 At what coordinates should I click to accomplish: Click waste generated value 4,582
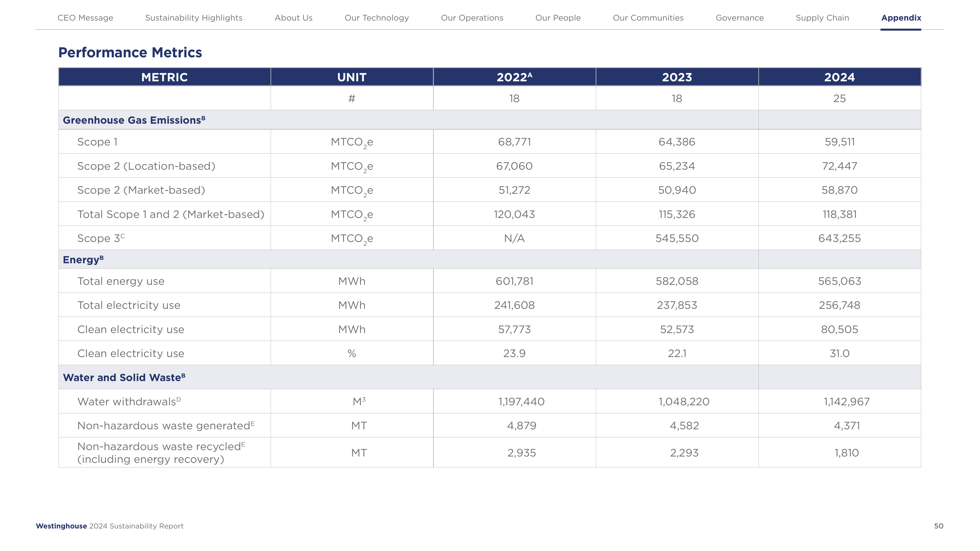coord(684,426)
